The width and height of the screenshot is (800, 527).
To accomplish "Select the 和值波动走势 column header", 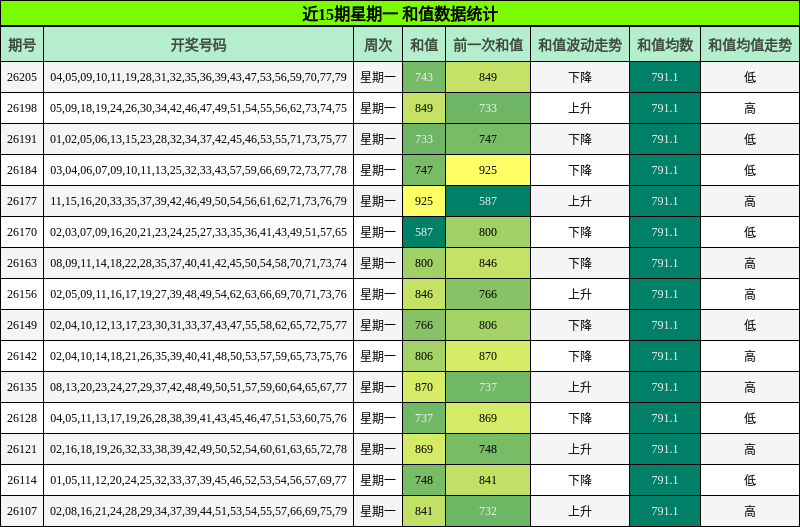I will pyautogui.click(x=580, y=45).
